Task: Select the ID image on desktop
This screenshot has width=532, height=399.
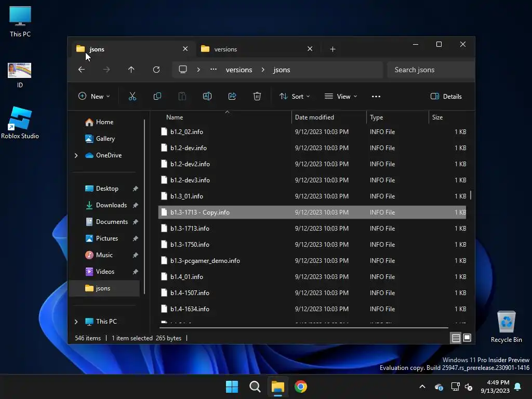Action: coord(20,75)
